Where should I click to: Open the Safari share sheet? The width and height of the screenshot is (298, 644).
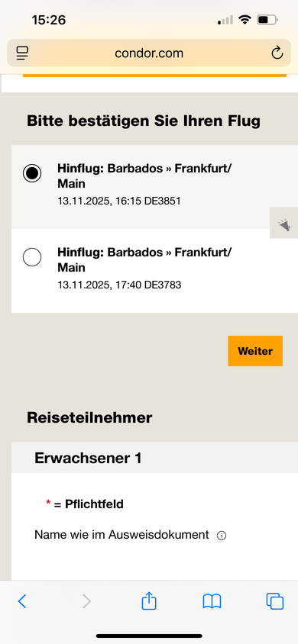click(149, 601)
